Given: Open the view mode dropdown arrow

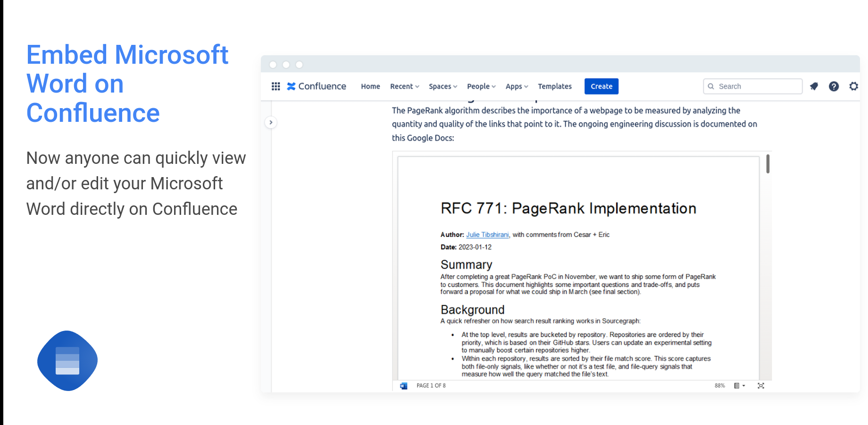Looking at the screenshot, I should 744,386.
